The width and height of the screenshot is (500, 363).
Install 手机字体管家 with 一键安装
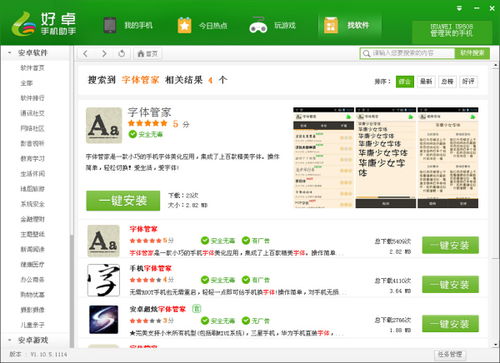pyautogui.click(x=450, y=285)
